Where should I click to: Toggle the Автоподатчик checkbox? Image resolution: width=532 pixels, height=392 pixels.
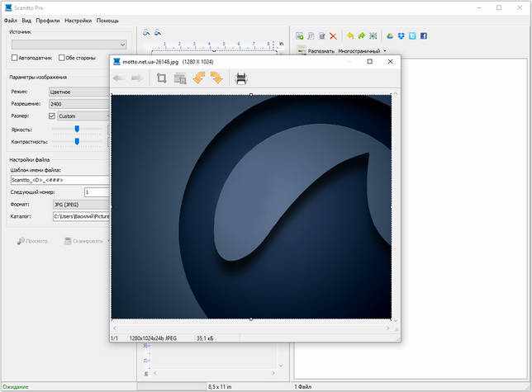[14, 58]
